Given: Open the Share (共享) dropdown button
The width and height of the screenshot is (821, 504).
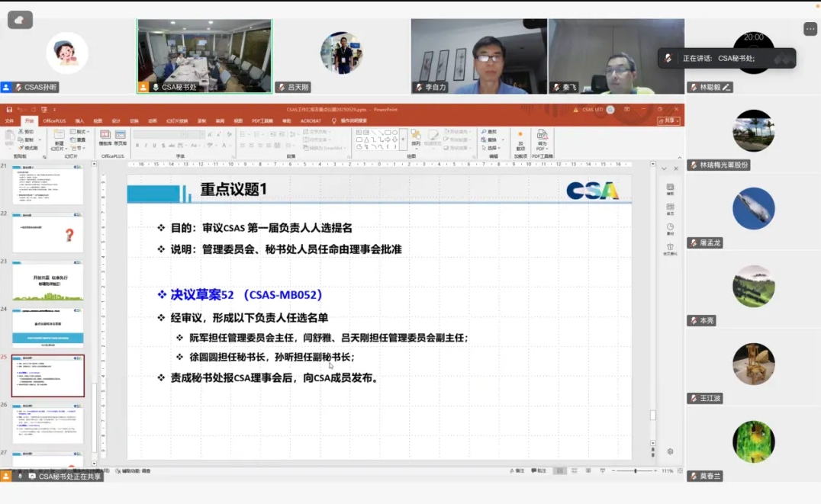Looking at the screenshot, I should [x=669, y=121].
